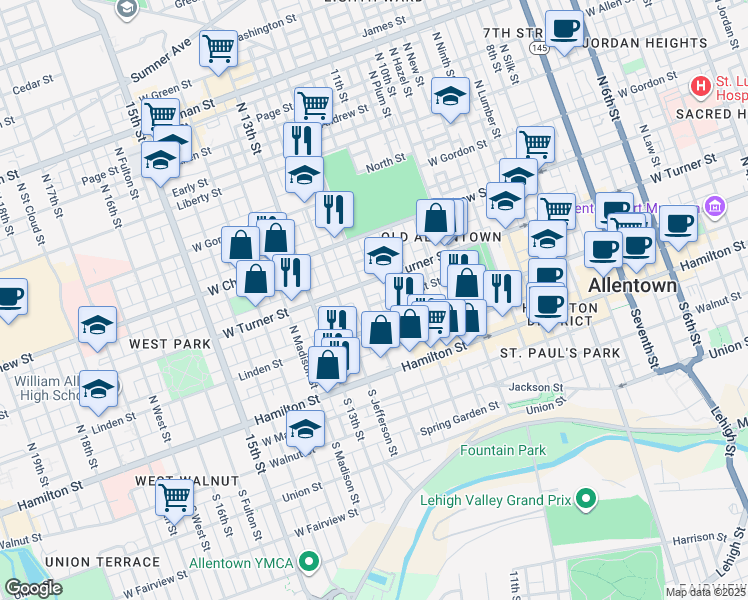Select the shopping cart marker near 11th St

[313, 104]
